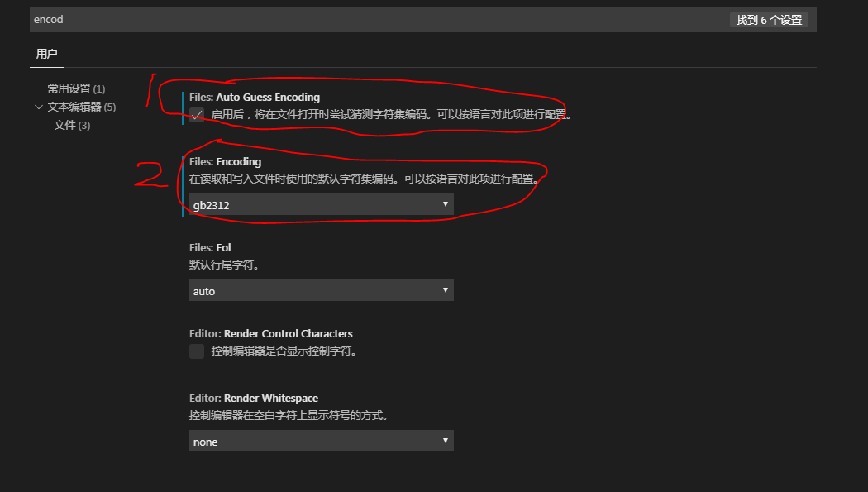Open the Render Whitespace dropdown

321,441
